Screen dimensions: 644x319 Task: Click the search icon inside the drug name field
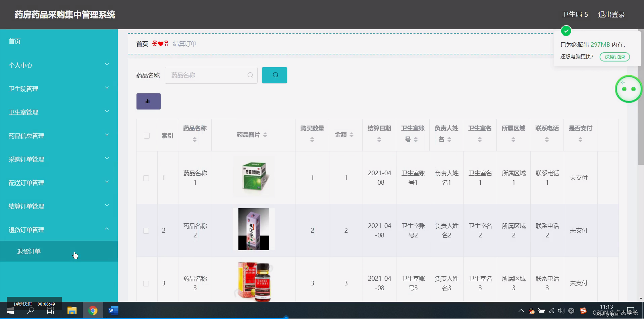250,75
